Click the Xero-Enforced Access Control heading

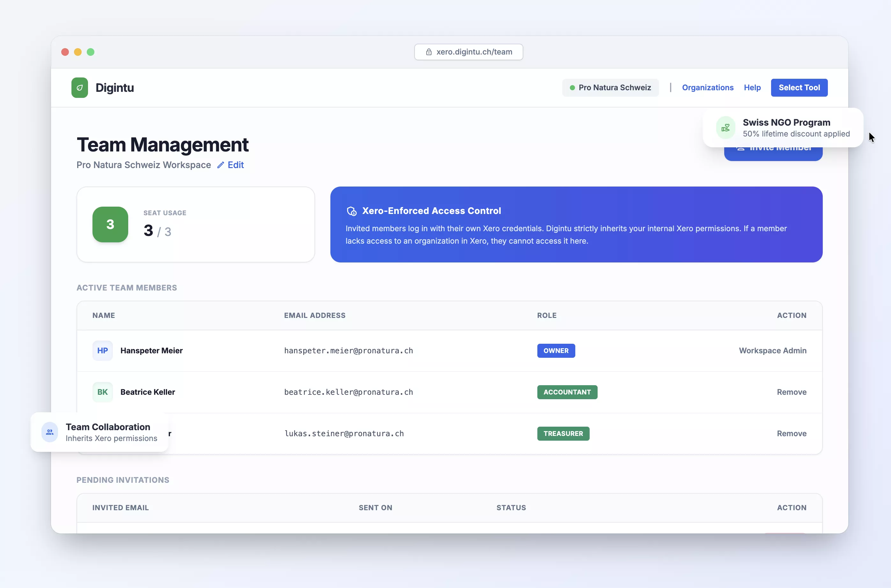pyautogui.click(x=431, y=211)
